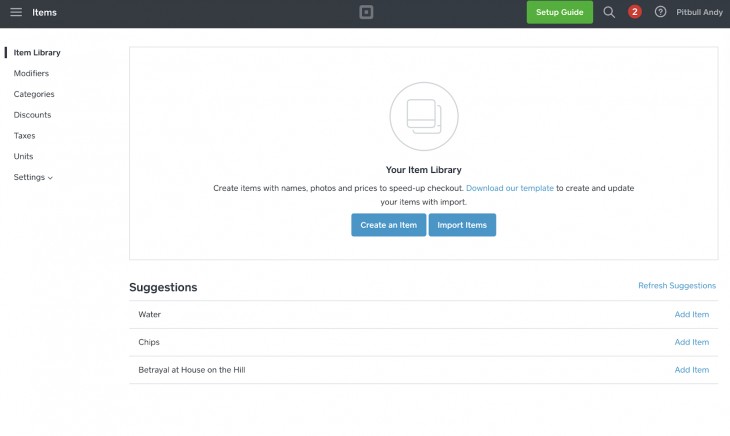
Task: Expand the Settings sidebar section
Action: tap(33, 177)
